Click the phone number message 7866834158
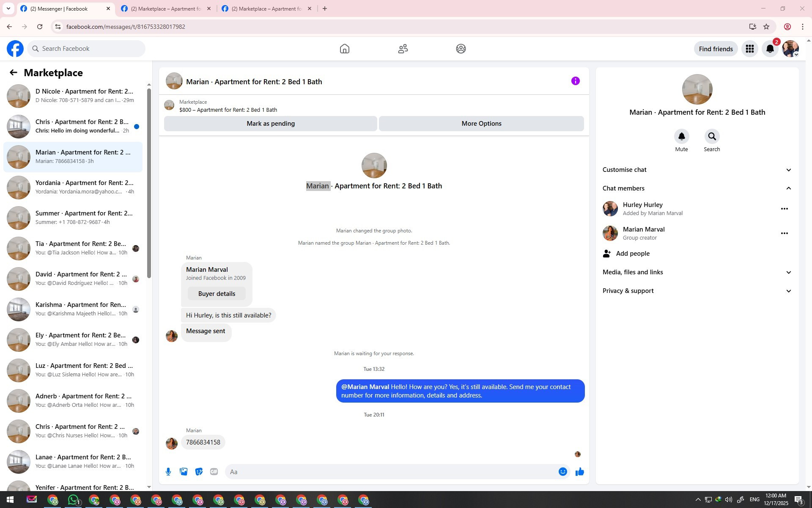This screenshot has width=812, height=508. tap(203, 442)
